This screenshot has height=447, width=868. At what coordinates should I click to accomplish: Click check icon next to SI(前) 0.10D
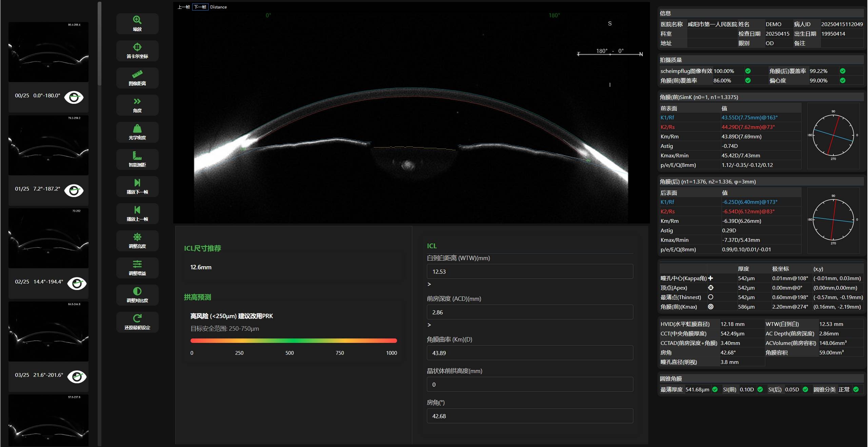pos(760,389)
